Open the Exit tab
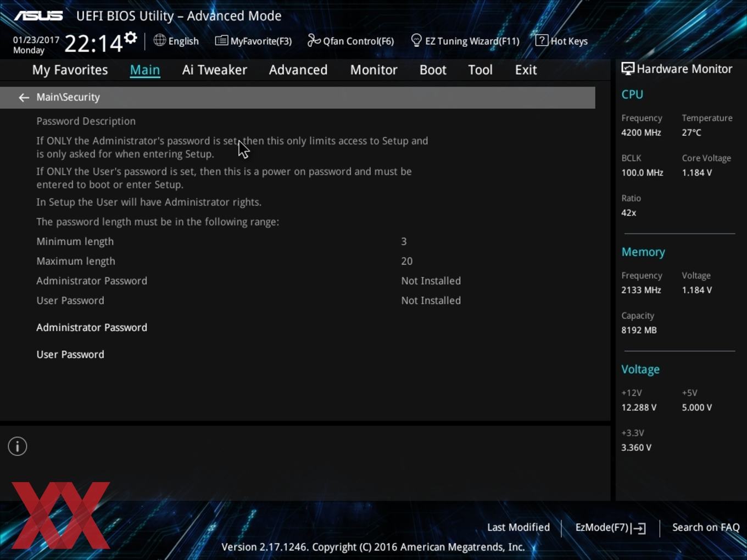 [526, 70]
